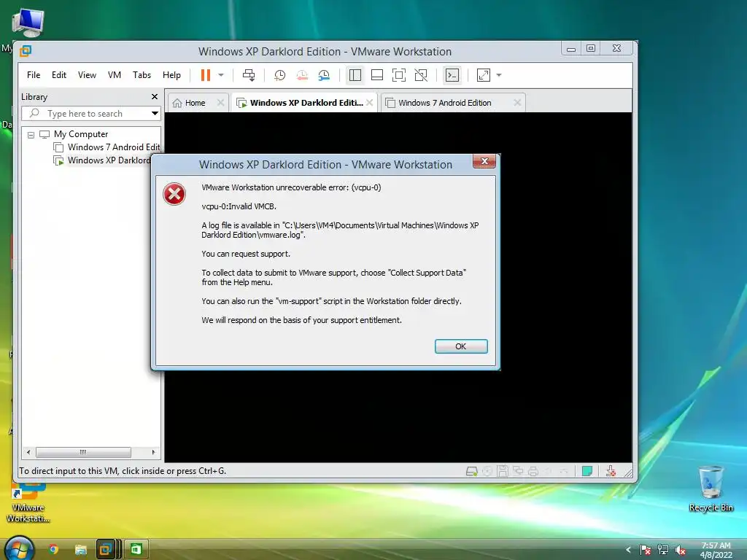747x560 pixels.
Task: Click the CD/DVD drive status icon
Action: (487, 472)
